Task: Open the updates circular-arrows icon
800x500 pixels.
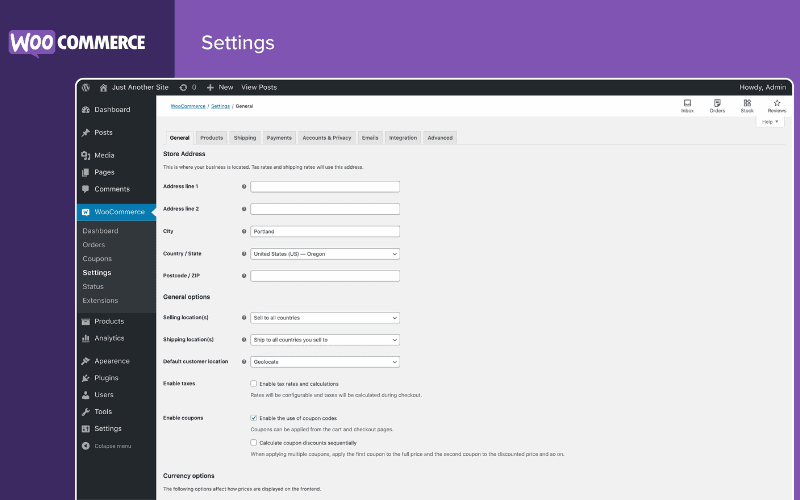Action: pos(183,88)
